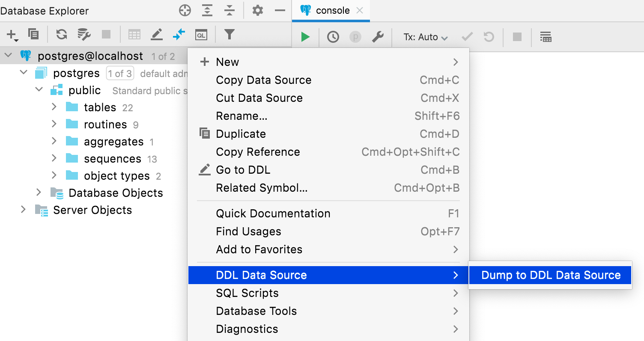This screenshot has width=644, height=341.
Task: Click the Jump to Query Console icon
Action: pos(201,34)
